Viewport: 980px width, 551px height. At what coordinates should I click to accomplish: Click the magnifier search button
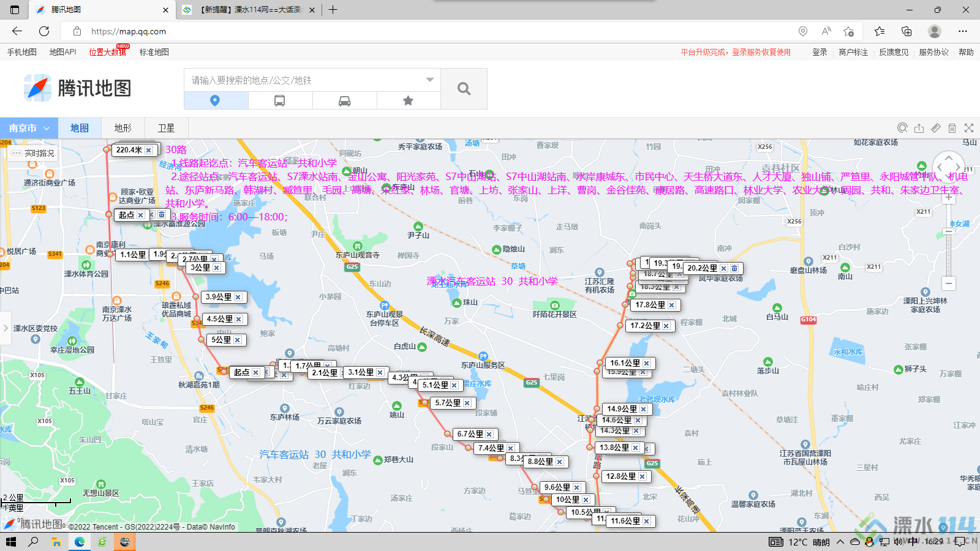[464, 89]
